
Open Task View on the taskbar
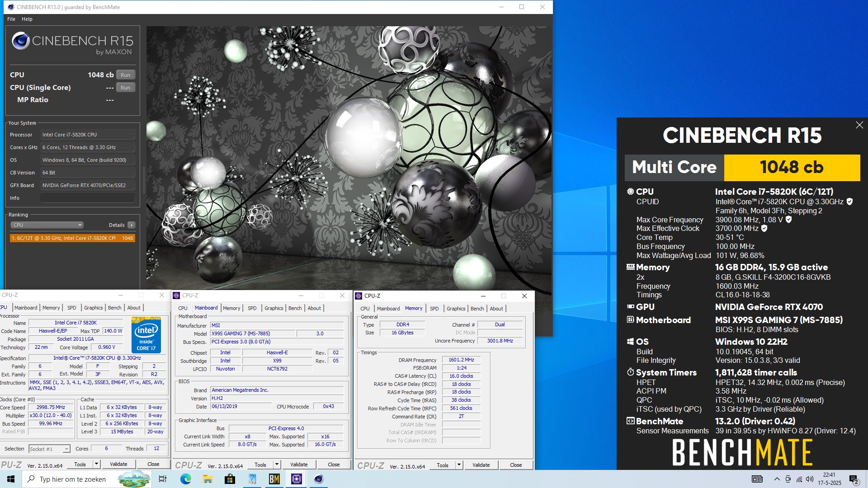tap(163, 479)
